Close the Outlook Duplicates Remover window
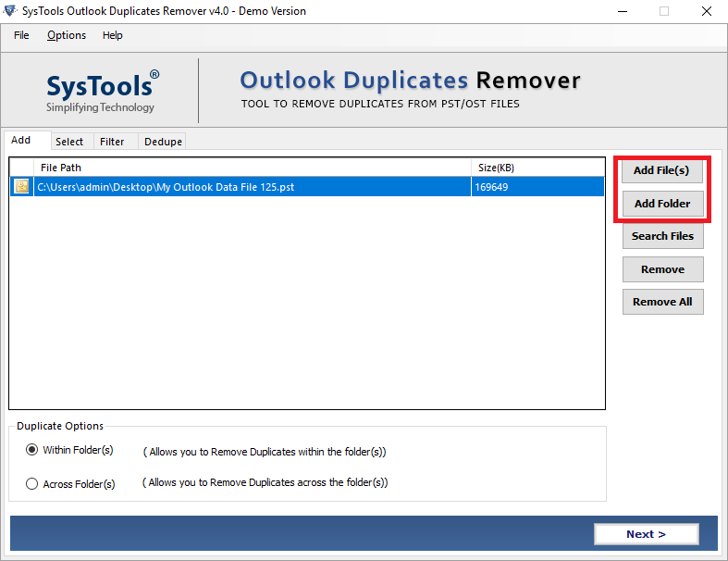Screen dimensions: 728x561 [707, 11]
